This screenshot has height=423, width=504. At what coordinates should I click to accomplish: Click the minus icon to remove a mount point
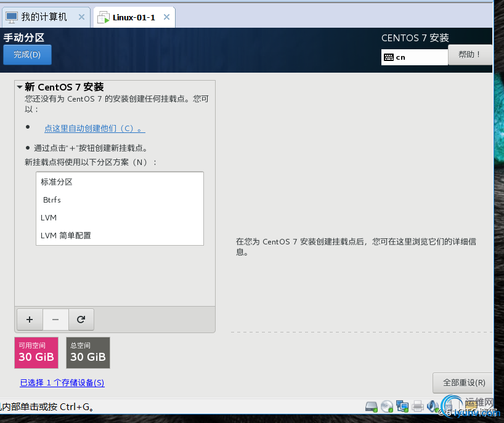[55, 320]
